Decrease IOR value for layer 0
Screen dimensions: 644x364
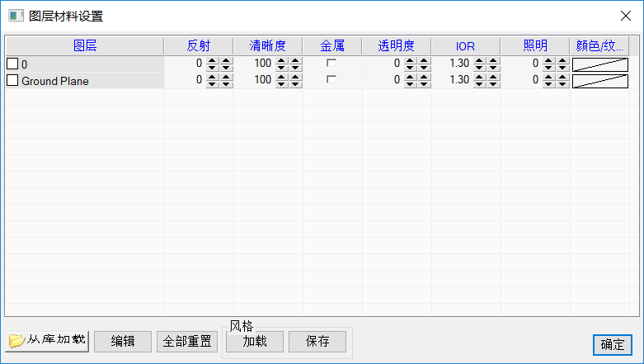[x=479, y=66]
